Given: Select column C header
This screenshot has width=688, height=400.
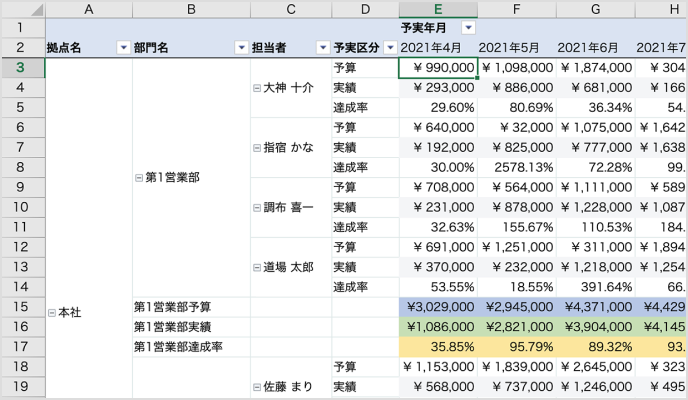Looking at the screenshot, I should tap(291, 9).
